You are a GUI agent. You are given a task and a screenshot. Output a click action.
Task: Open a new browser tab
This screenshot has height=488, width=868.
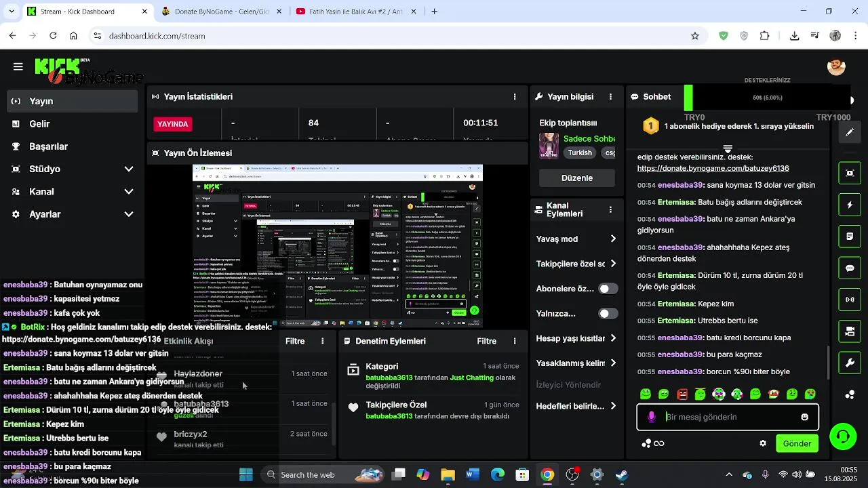pyautogui.click(x=435, y=12)
